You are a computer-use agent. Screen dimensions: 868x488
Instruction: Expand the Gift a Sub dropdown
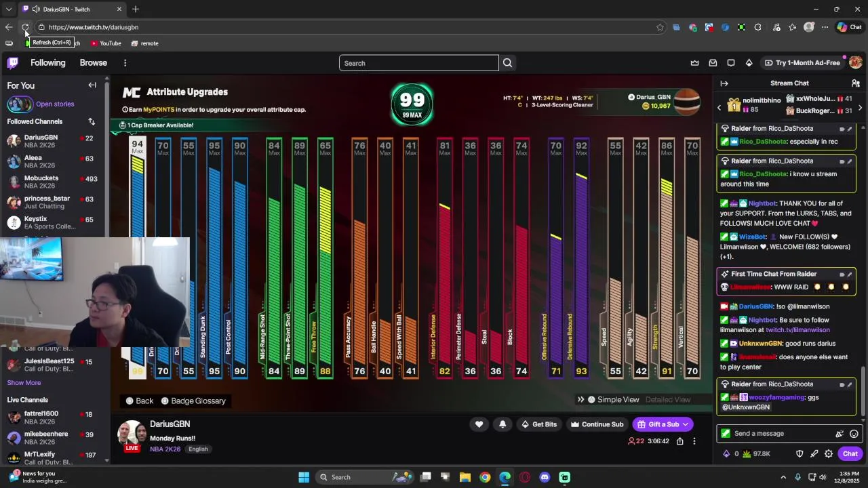click(686, 424)
